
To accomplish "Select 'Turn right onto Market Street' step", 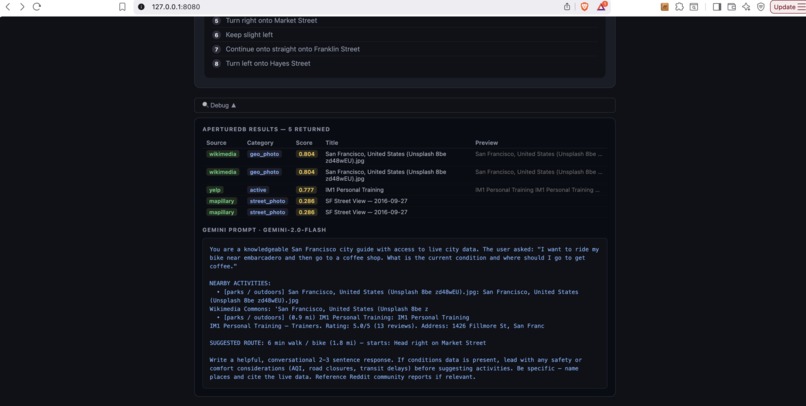I will point(271,21).
